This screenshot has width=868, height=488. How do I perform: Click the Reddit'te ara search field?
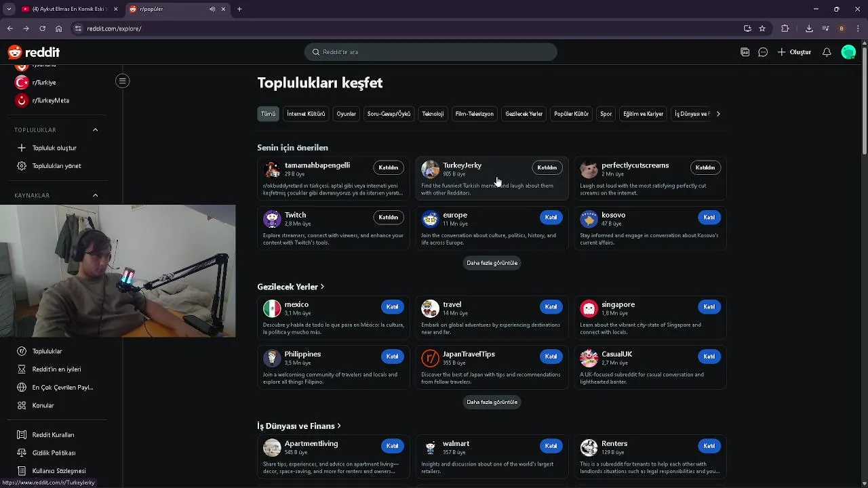431,52
